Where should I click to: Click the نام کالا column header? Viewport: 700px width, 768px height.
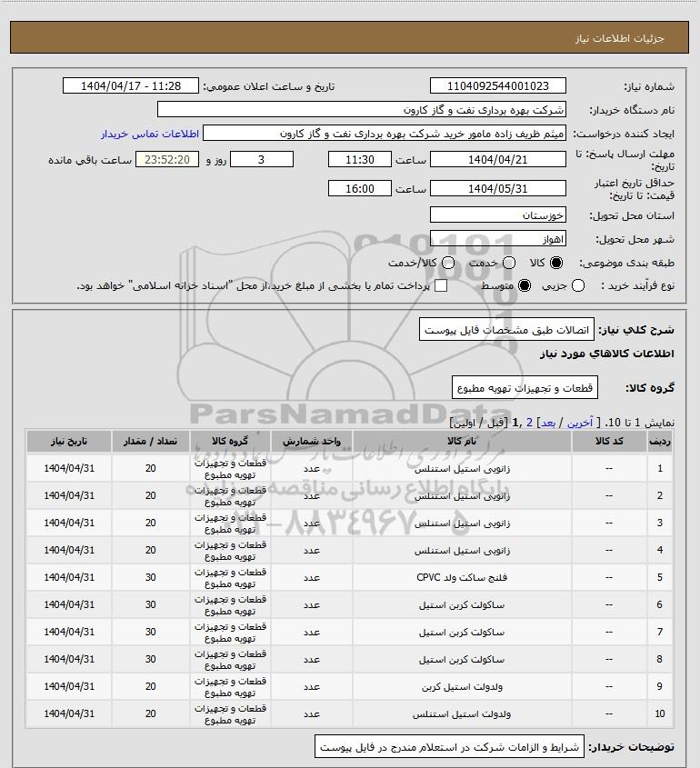click(462, 442)
